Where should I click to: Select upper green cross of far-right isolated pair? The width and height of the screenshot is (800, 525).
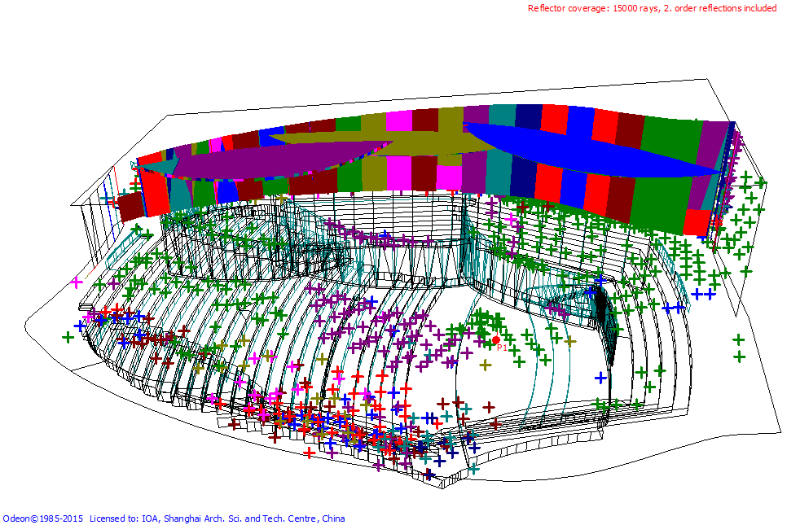(738, 340)
